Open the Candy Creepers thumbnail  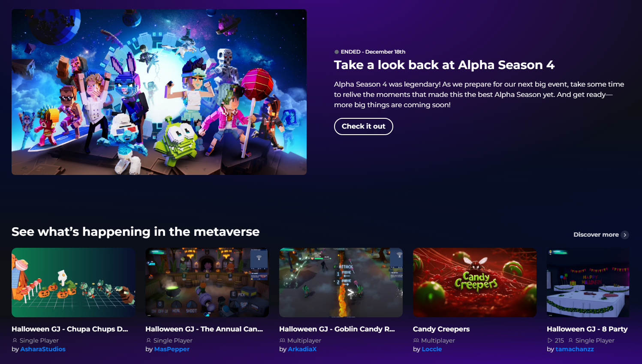[x=475, y=283]
